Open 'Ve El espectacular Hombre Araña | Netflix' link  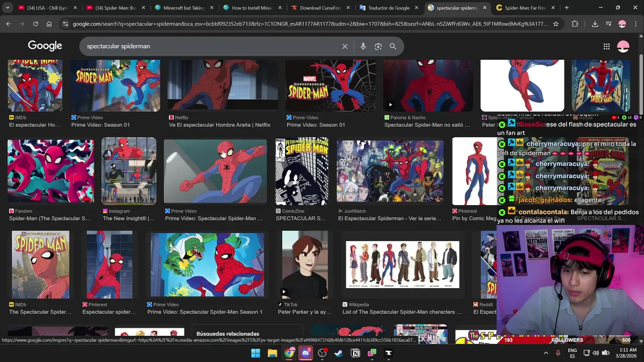point(219,125)
